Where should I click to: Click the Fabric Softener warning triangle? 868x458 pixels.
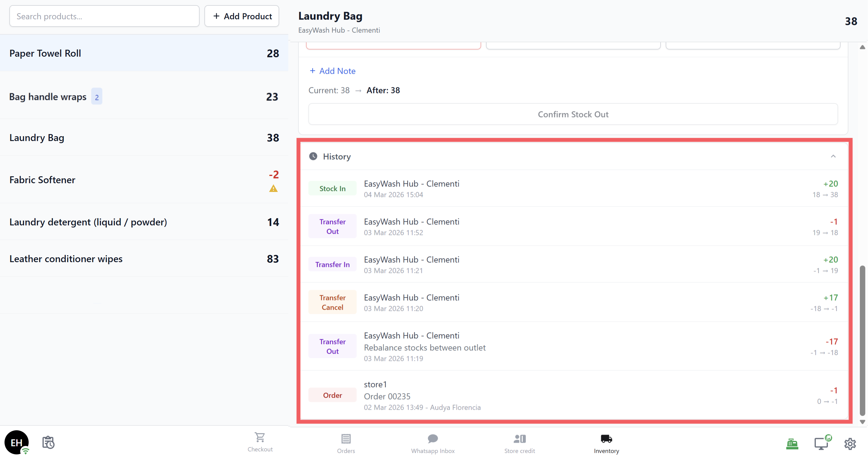(x=273, y=189)
